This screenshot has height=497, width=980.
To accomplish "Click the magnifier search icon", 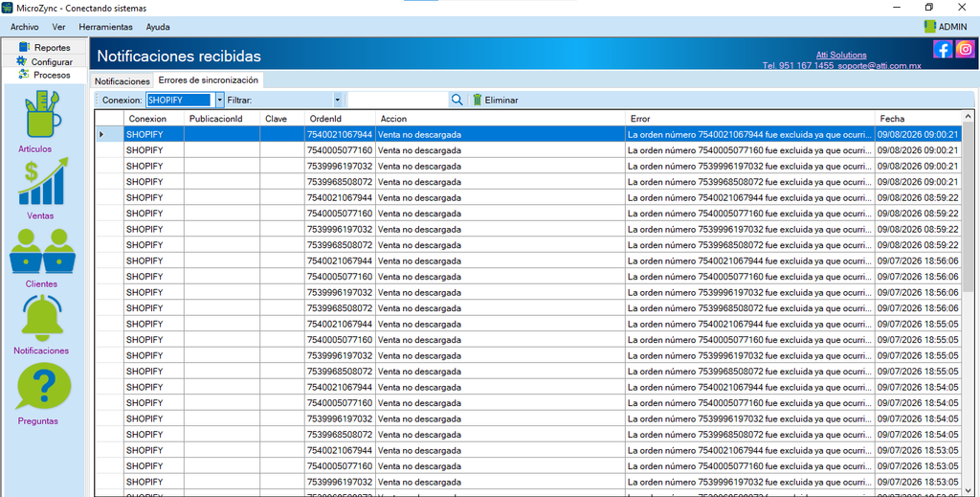I will (x=457, y=100).
